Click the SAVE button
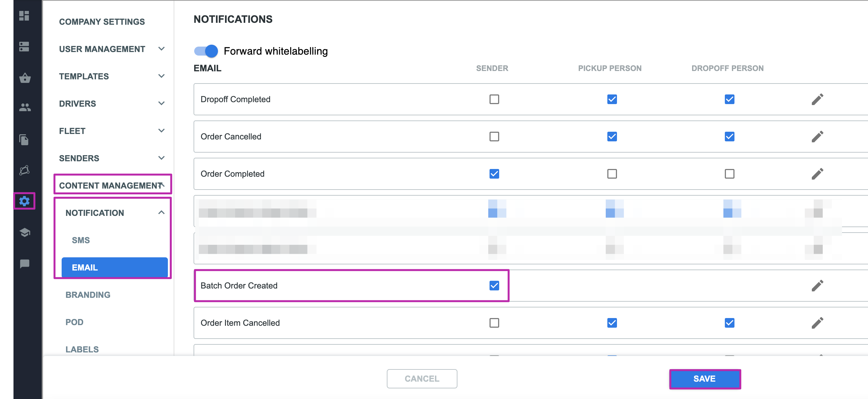The width and height of the screenshot is (868, 399). [x=705, y=378]
